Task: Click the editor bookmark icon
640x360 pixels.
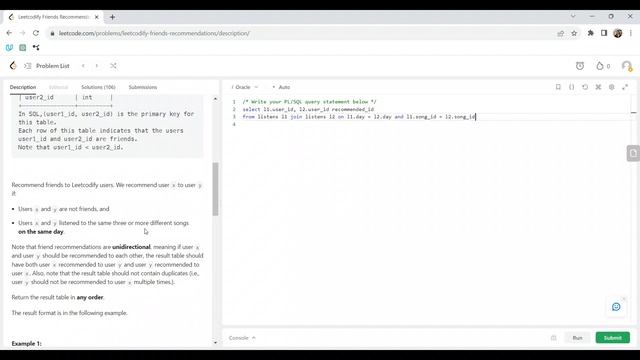Action: [558, 87]
